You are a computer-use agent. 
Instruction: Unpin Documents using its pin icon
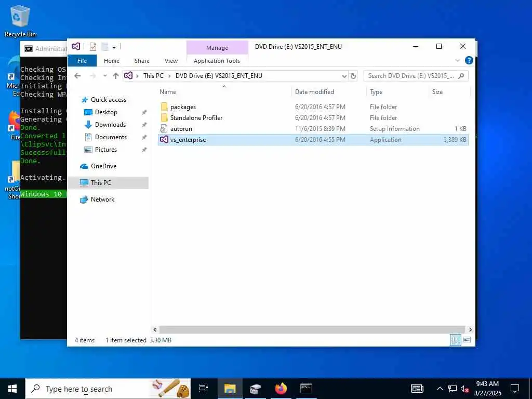(x=144, y=137)
